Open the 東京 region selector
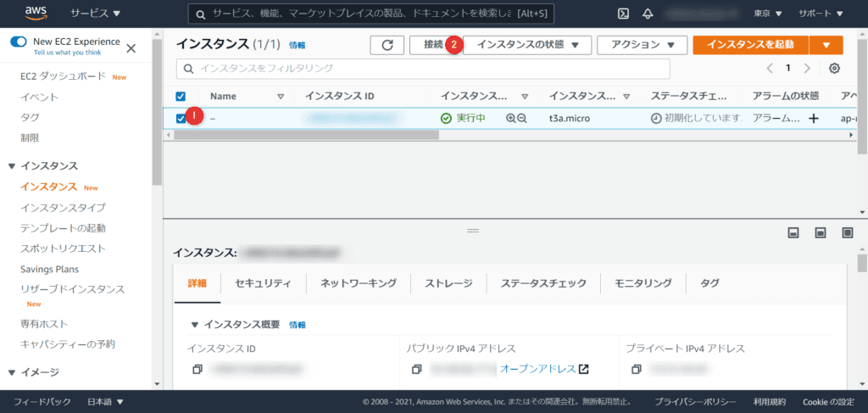The height and width of the screenshot is (413, 868). (768, 14)
